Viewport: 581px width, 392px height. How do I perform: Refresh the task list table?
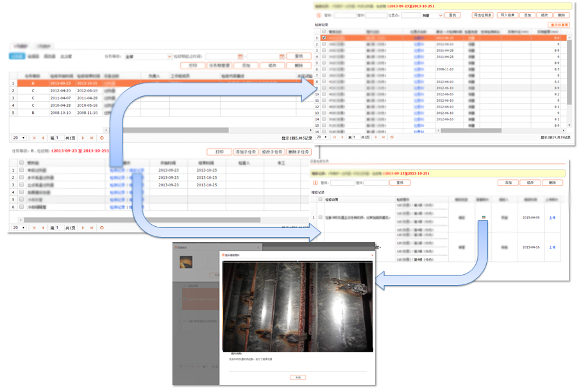click(102, 138)
